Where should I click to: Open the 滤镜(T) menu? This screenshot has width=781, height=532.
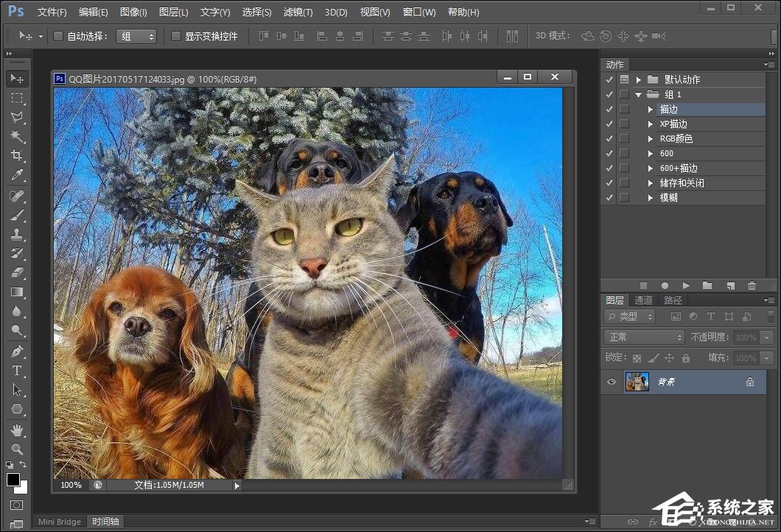coord(298,13)
